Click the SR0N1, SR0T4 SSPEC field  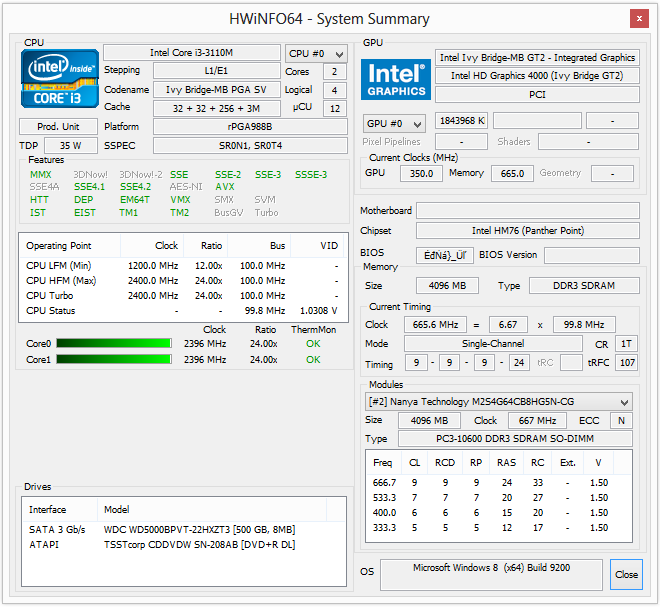250,146
